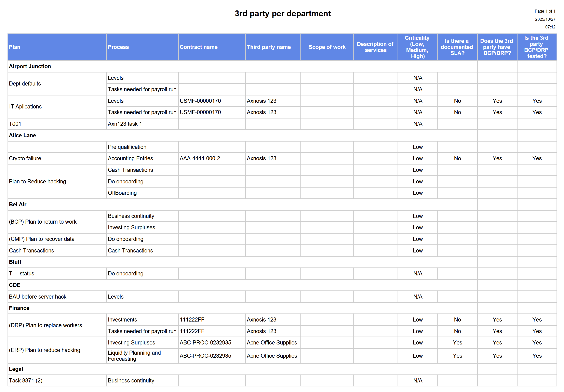Click the Page 1 of 1 label

click(545, 11)
